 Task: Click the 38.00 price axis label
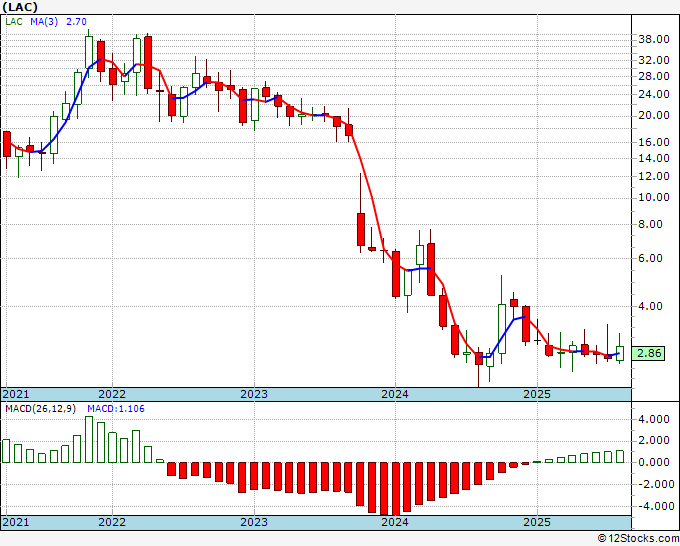pos(654,39)
